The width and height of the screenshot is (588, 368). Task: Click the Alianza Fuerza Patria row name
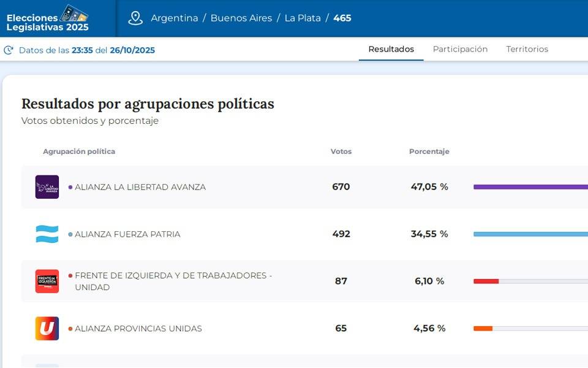pyautogui.click(x=127, y=234)
